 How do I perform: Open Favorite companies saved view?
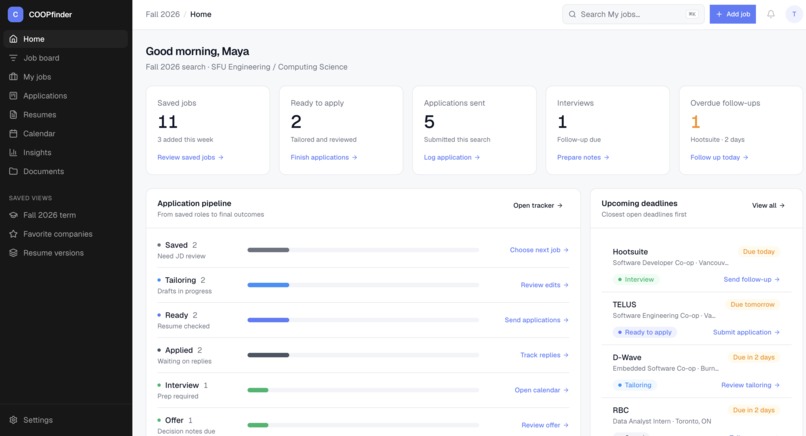tap(66, 234)
